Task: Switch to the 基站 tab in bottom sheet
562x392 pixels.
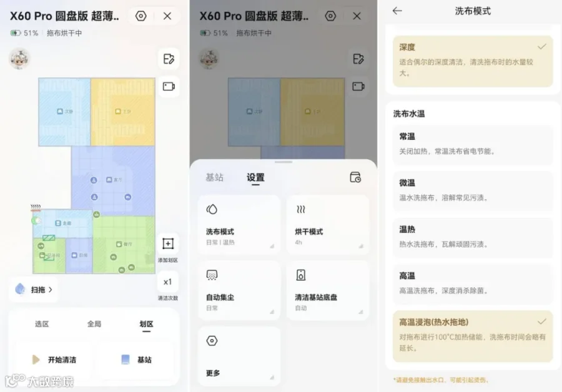Action: tap(214, 177)
